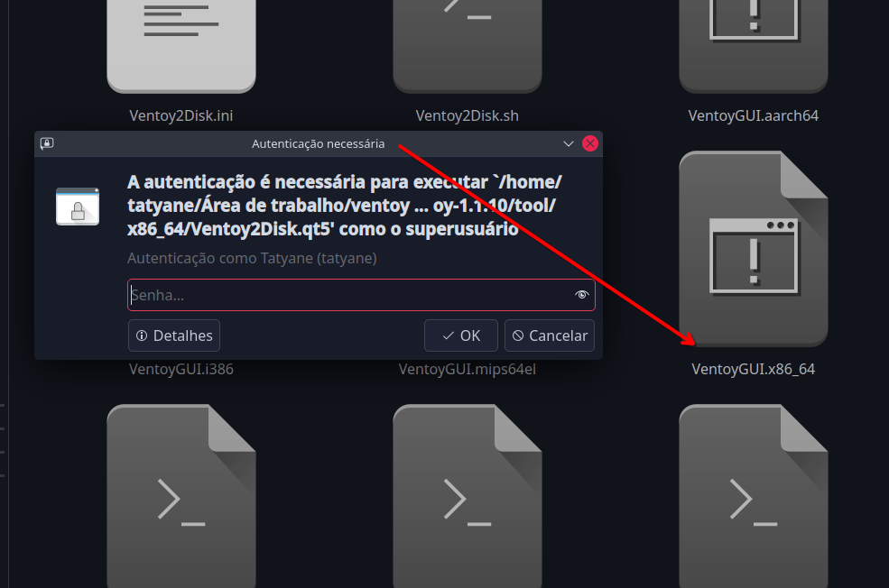Select the Ventoy2Disk.ini file icon
The image size is (889, 588).
[181, 45]
